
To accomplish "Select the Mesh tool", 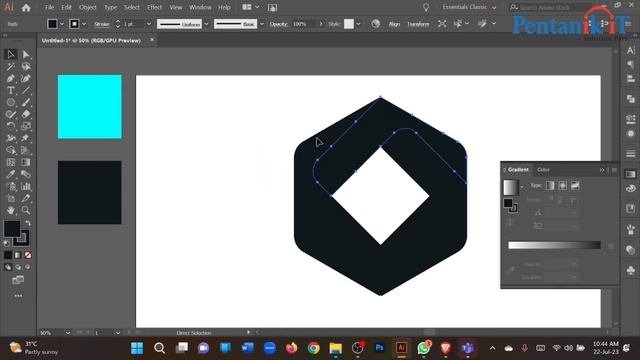I will click(x=11, y=162).
